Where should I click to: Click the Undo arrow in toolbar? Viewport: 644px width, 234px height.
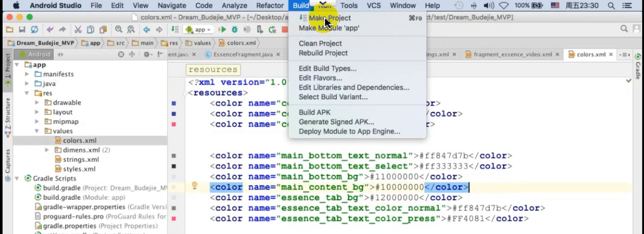pyautogui.click(x=49, y=30)
